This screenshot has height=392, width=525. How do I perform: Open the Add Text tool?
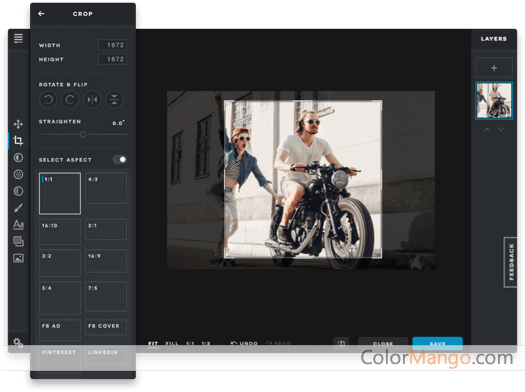coord(18,225)
